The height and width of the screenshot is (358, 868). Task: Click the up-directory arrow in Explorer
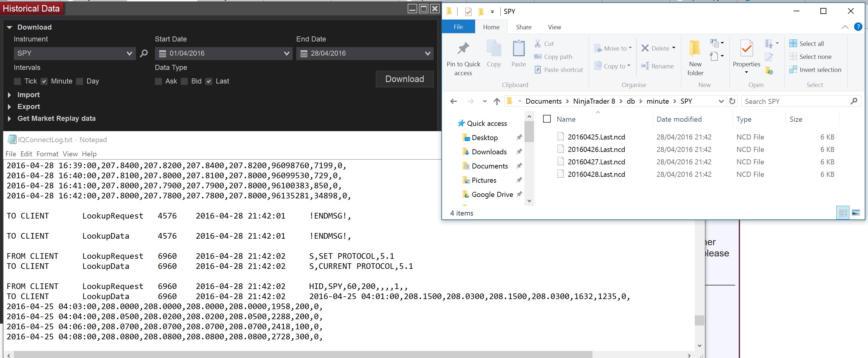(x=497, y=101)
